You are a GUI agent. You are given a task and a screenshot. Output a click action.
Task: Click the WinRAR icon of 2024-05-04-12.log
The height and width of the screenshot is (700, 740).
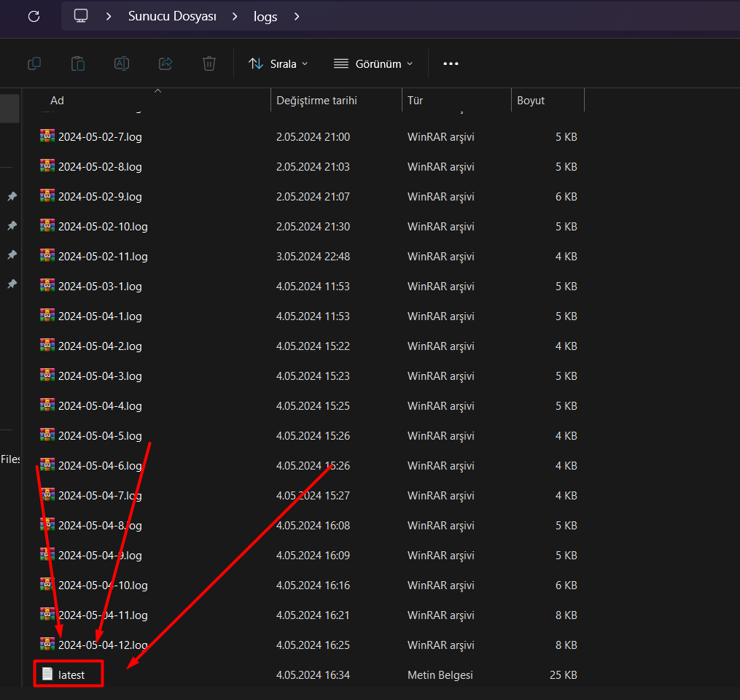[47, 645]
